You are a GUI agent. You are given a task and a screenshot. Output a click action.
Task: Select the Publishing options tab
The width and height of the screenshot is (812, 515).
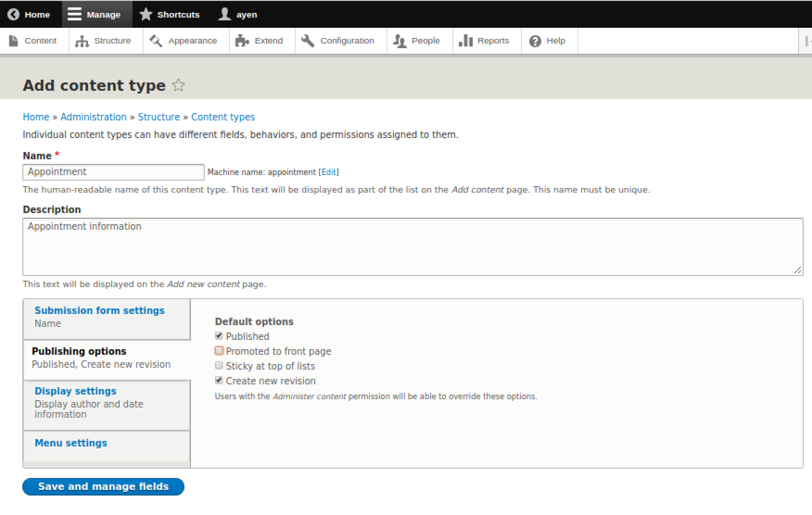point(107,360)
